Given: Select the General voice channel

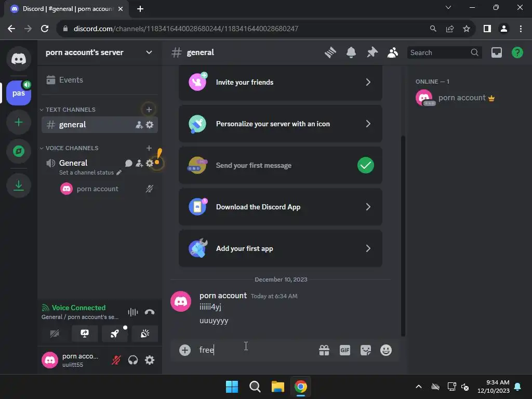Looking at the screenshot, I should (73, 163).
